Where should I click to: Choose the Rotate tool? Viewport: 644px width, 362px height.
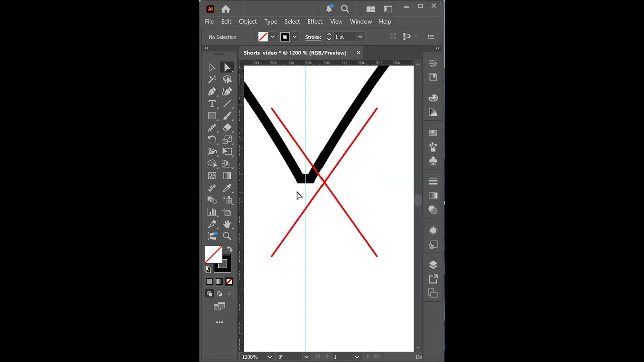coord(212,140)
